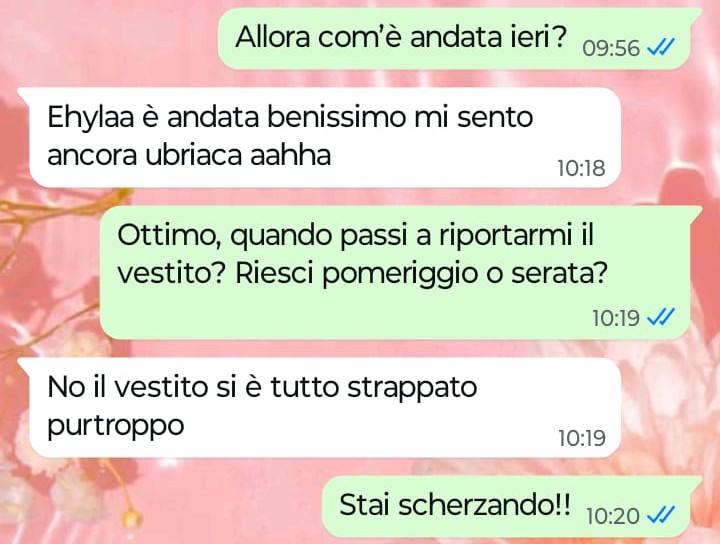
Task: Click the 09:56 timestamp
Action: [x=611, y=48]
